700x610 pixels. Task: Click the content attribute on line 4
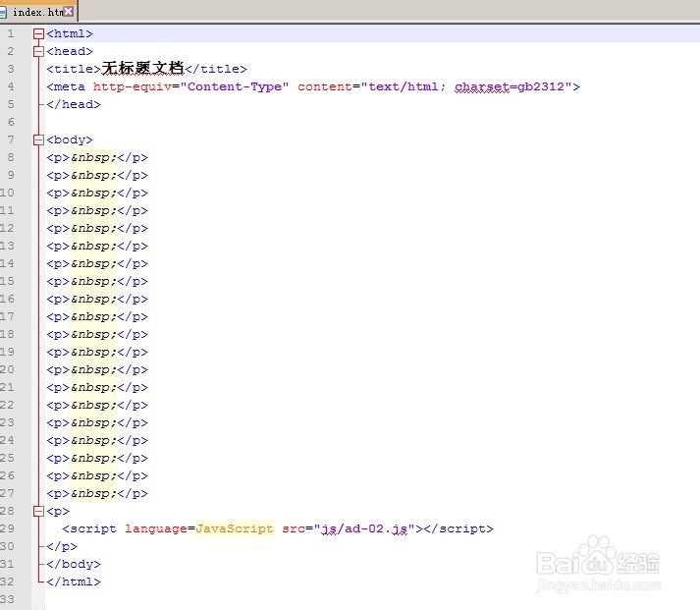pos(325,86)
